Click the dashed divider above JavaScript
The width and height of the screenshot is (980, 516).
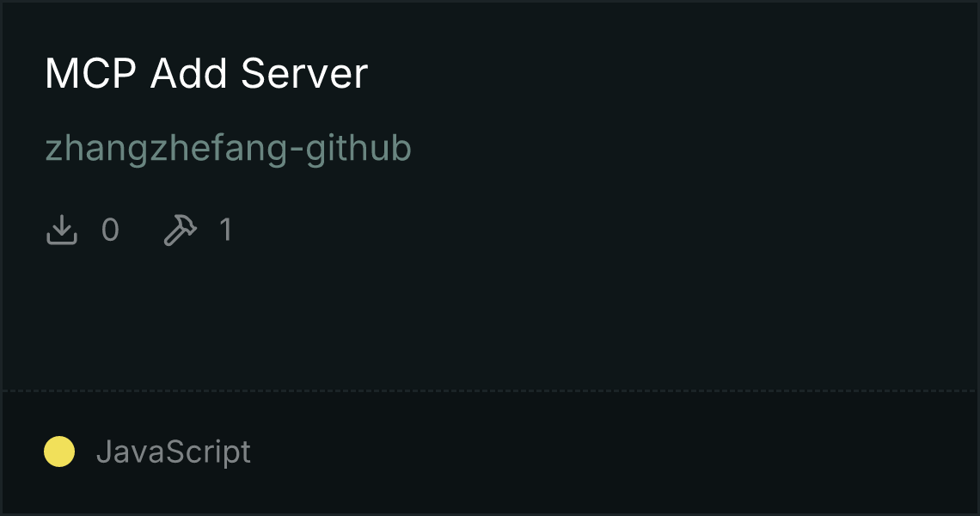point(490,391)
